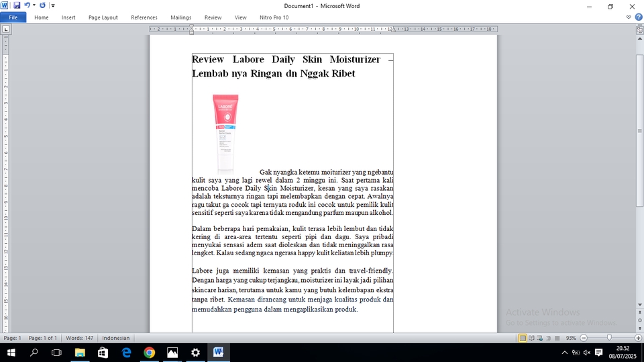
Task: Change the proofing language from the Indonesian indicator
Action: (116, 338)
